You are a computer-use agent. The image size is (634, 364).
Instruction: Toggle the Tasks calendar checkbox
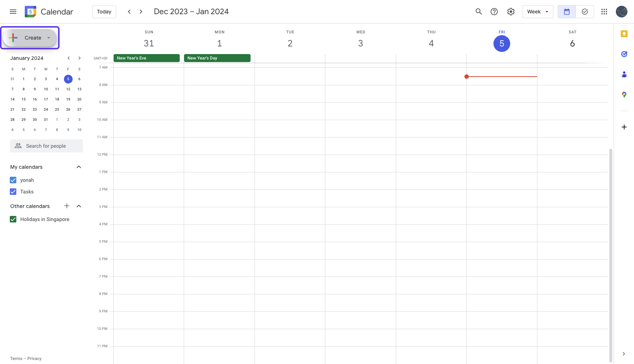pos(13,192)
